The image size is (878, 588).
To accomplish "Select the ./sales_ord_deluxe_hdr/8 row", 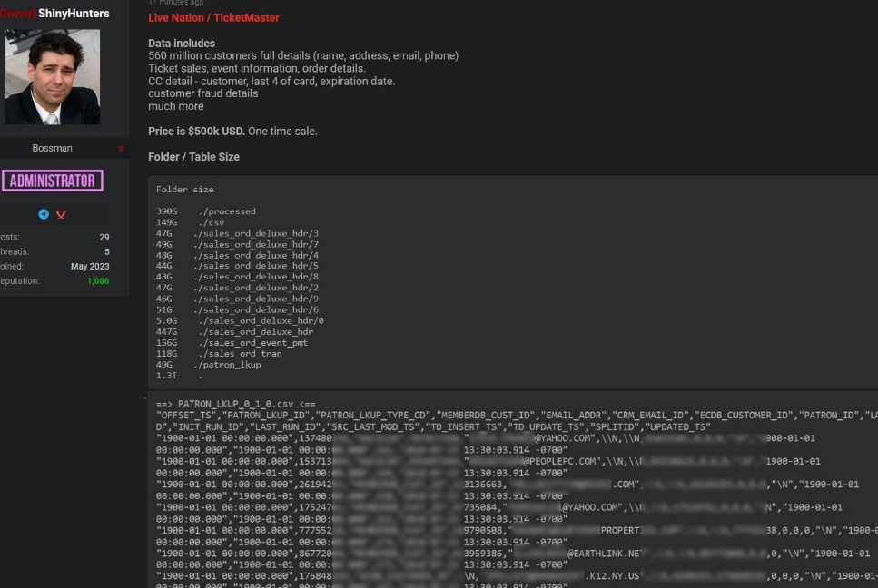I will [x=237, y=277].
